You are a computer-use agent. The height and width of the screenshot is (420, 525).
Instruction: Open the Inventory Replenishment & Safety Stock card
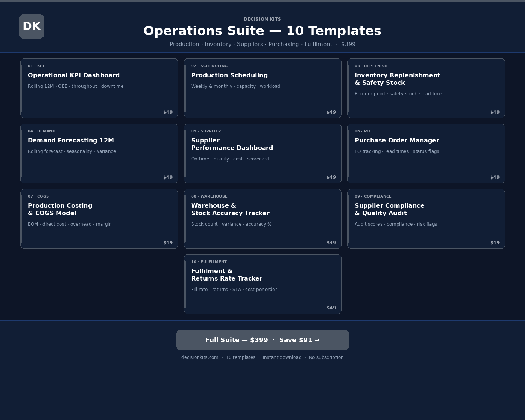tap(426, 88)
